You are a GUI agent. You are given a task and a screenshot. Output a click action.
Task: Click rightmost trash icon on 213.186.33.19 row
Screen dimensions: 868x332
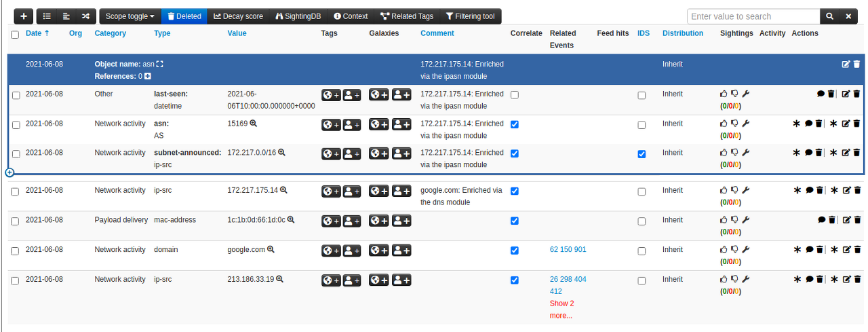coord(857,279)
